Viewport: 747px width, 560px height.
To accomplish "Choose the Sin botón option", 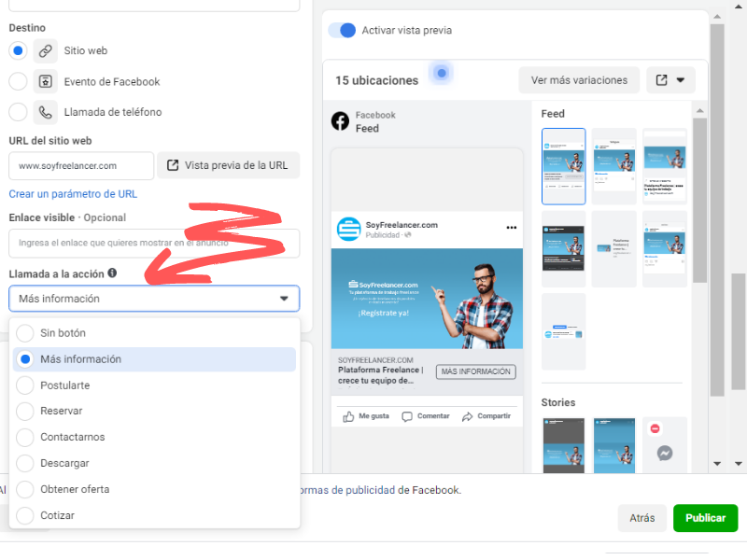I will pyautogui.click(x=154, y=333).
